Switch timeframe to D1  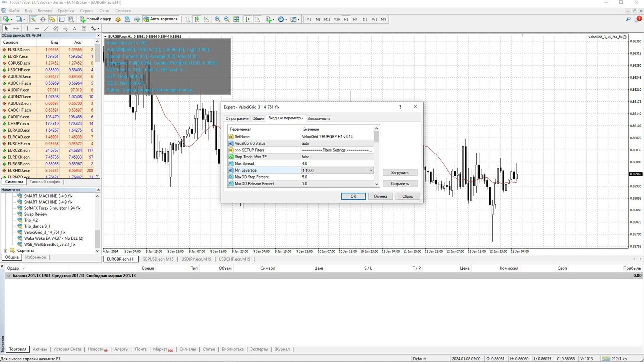(x=365, y=19)
